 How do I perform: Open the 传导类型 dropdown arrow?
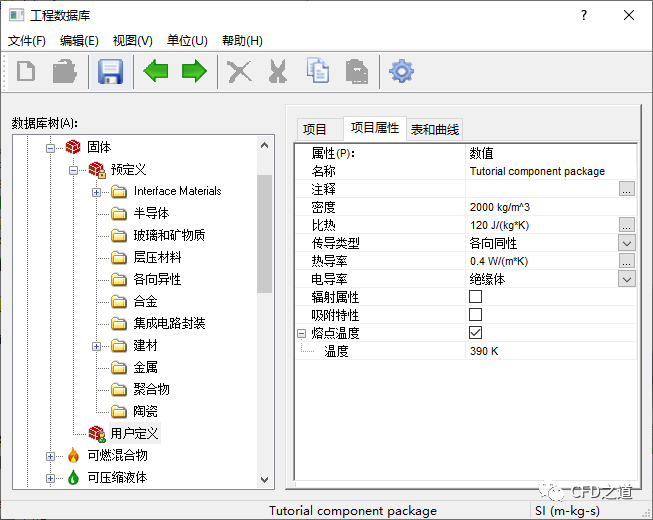point(626,243)
